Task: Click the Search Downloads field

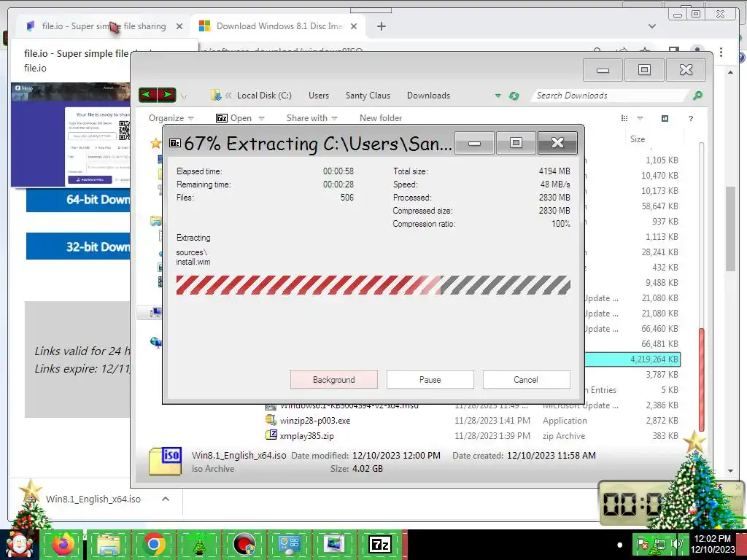Action: tap(610, 96)
